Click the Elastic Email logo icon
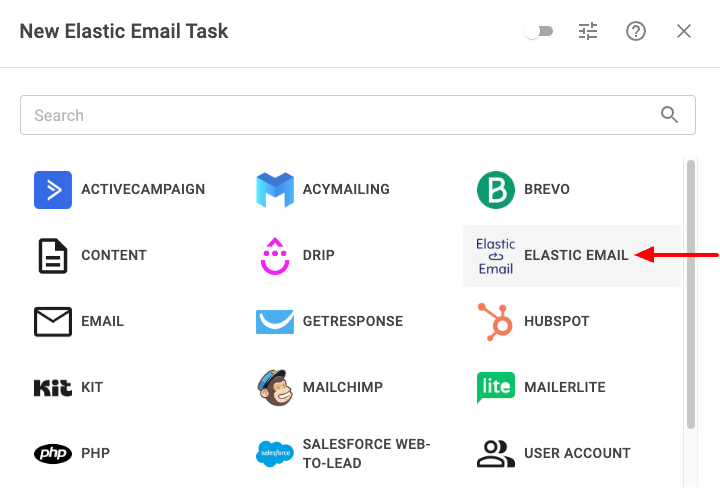 [x=495, y=256]
